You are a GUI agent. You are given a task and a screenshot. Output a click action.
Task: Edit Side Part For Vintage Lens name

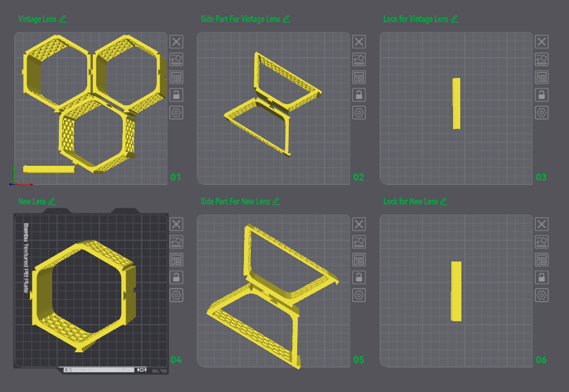tap(286, 19)
